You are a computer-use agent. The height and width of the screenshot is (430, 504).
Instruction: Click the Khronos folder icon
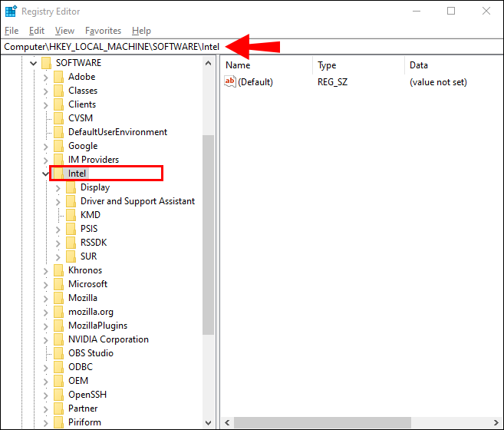pos(58,270)
